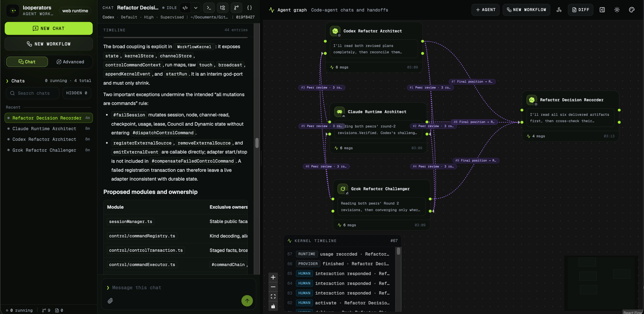The width and height of the screenshot is (644, 314).
Task: Select the Refactor Decision Recorder node icon
Action: (x=532, y=100)
